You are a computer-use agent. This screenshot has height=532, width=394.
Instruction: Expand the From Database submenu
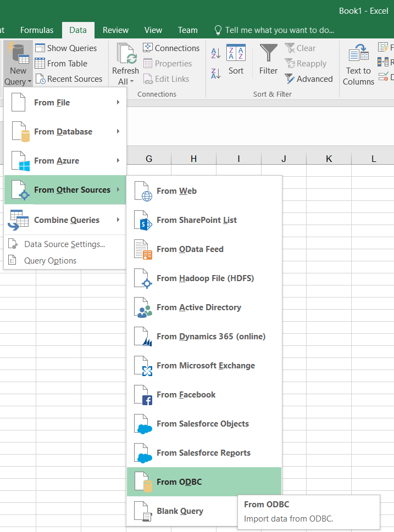point(65,132)
